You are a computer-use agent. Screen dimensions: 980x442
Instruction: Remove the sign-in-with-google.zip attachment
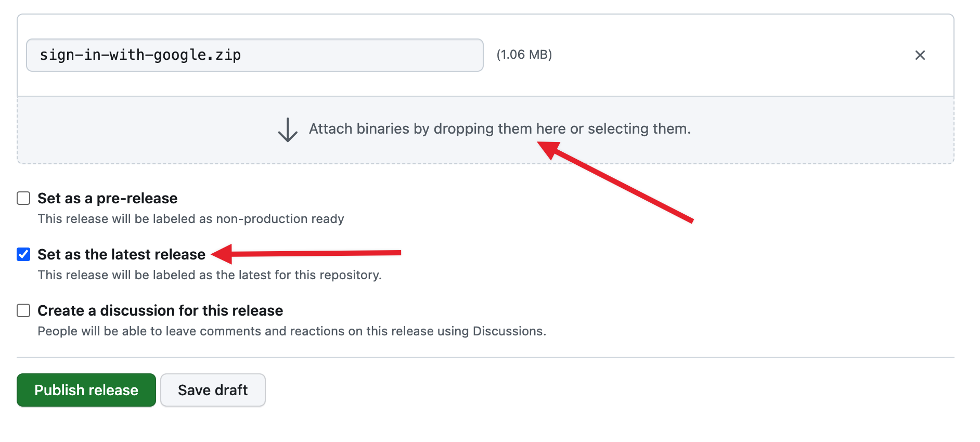coord(920,55)
